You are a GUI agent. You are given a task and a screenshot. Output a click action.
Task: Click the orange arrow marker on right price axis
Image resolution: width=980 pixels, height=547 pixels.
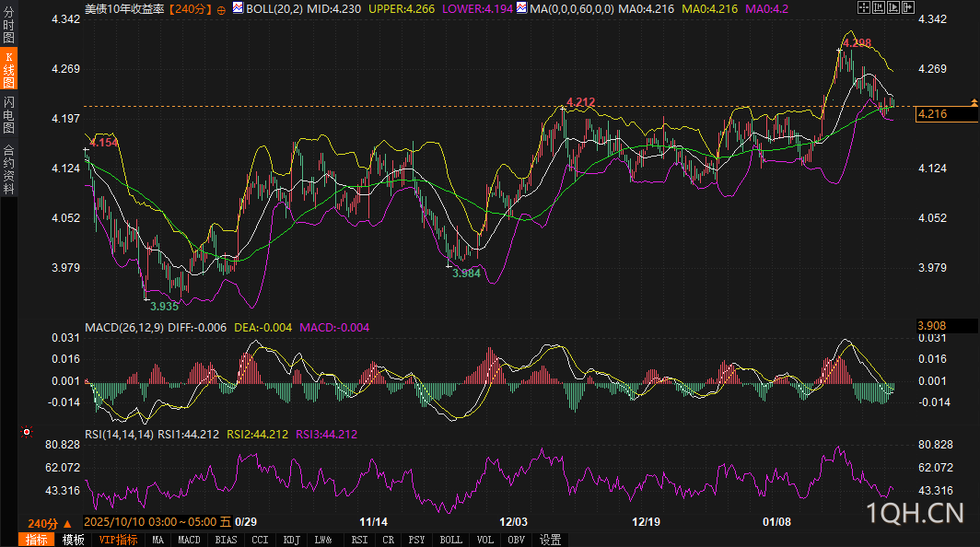tap(974, 100)
